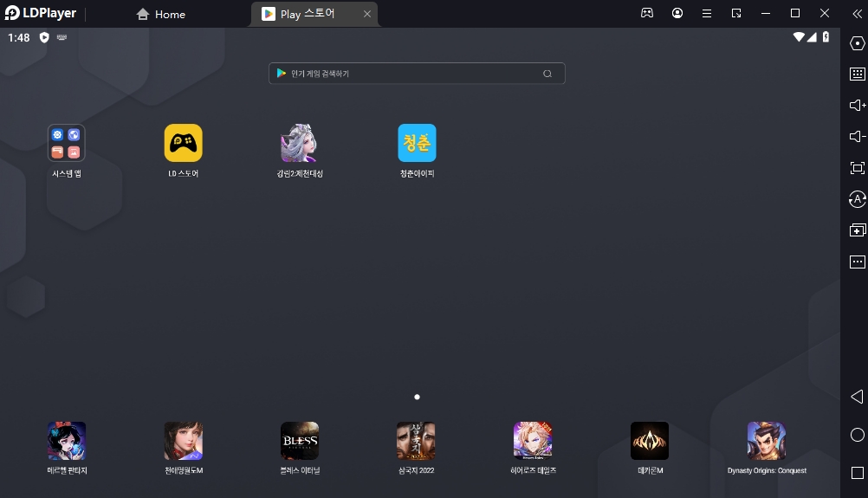Open the 삼국지 2022 game shortcut
Image resolution: width=868 pixels, height=498 pixels.
pos(416,441)
